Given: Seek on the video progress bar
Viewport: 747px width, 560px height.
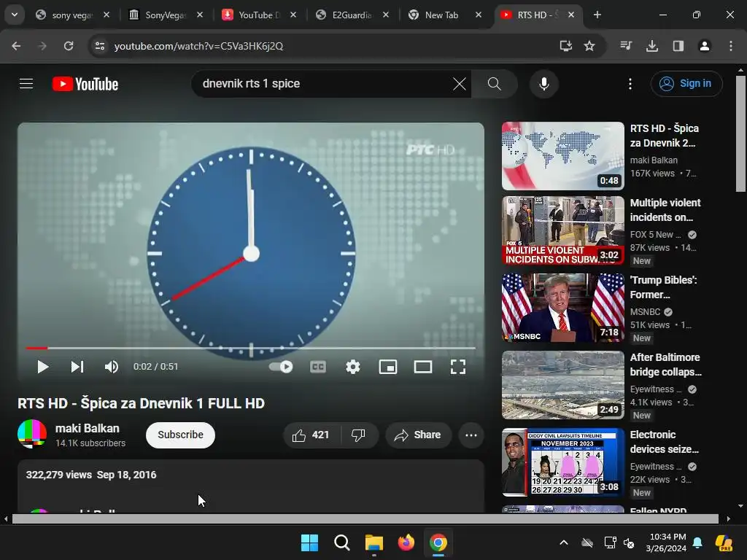Looking at the screenshot, I should pyautogui.click(x=251, y=348).
